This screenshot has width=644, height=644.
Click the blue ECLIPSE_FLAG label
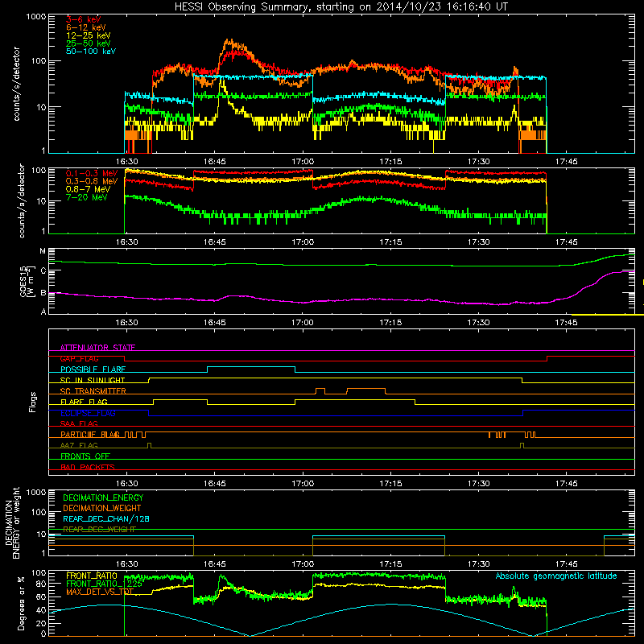(88, 413)
